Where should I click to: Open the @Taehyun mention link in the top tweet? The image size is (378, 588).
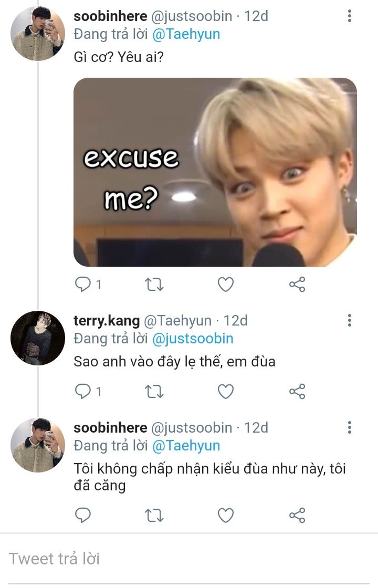pyautogui.click(x=186, y=35)
